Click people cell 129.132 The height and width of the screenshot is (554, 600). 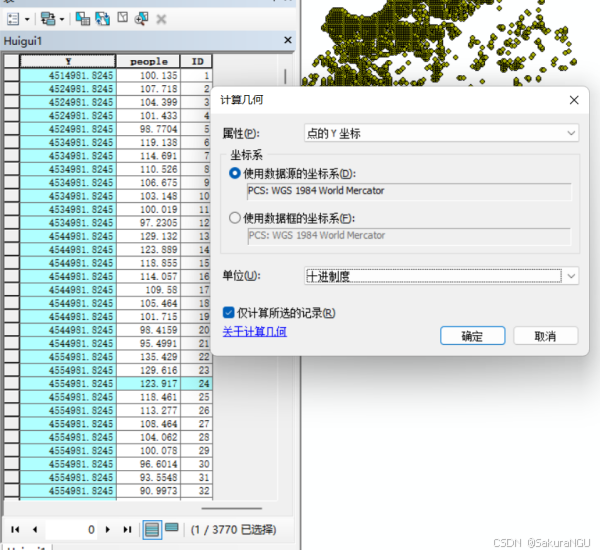[148, 236]
